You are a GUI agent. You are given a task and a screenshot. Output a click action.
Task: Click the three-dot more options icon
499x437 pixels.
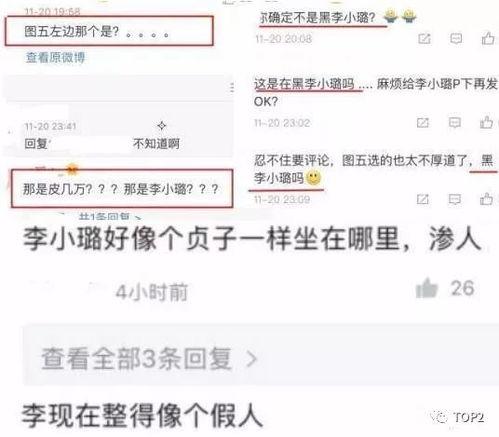pyautogui.click(x=232, y=88)
